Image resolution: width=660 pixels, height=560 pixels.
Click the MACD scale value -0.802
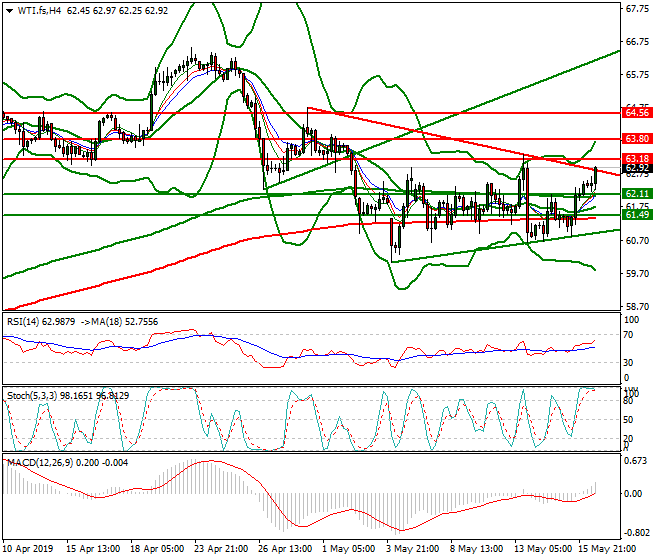coord(635,533)
